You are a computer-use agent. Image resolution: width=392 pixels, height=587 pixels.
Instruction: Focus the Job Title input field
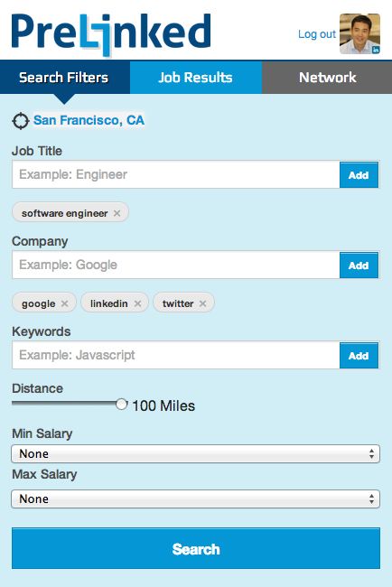(x=176, y=174)
